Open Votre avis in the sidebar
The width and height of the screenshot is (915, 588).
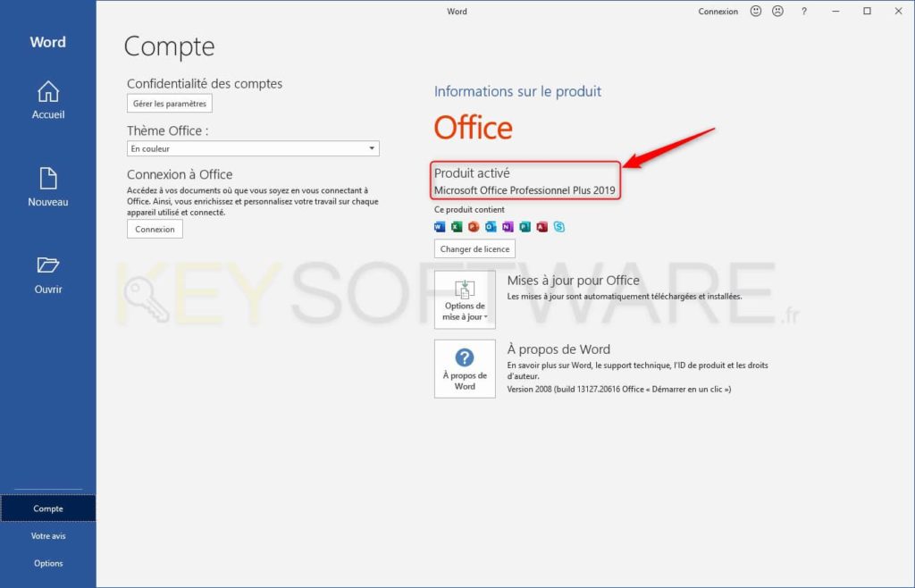(x=48, y=536)
